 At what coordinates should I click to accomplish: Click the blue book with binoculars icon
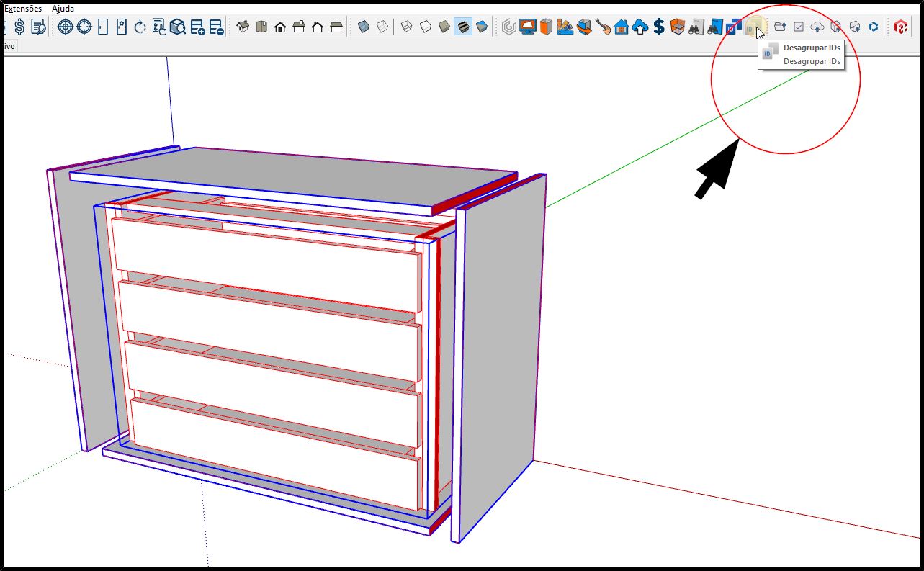click(x=714, y=27)
